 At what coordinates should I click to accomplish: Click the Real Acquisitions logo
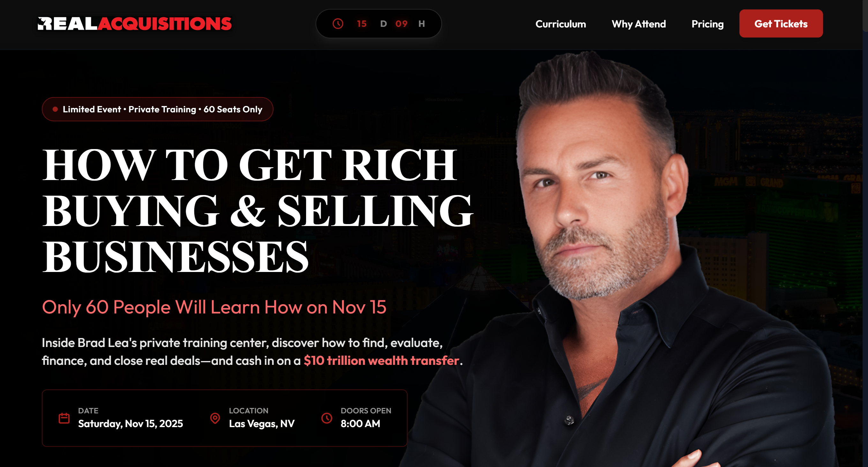[x=134, y=24]
